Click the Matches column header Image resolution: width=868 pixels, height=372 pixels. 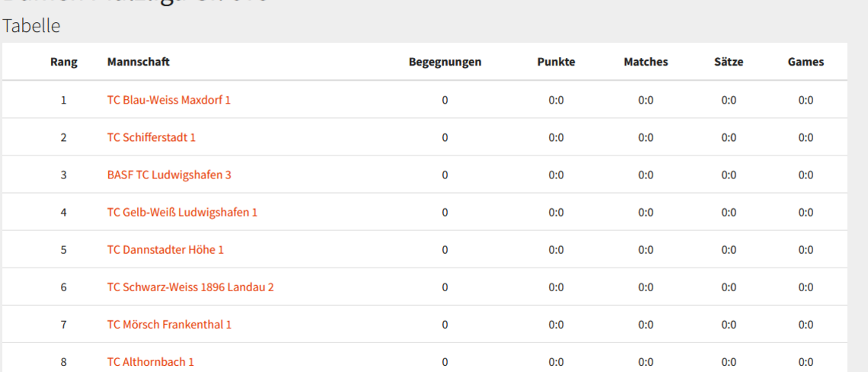point(646,62)
